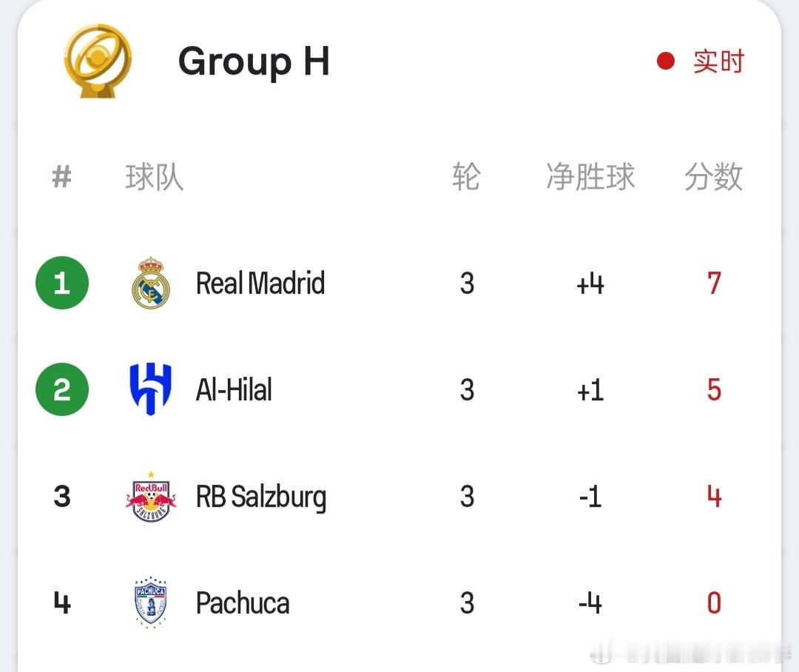Click Real Madrid's 7 points value

(x=714, y=283)
